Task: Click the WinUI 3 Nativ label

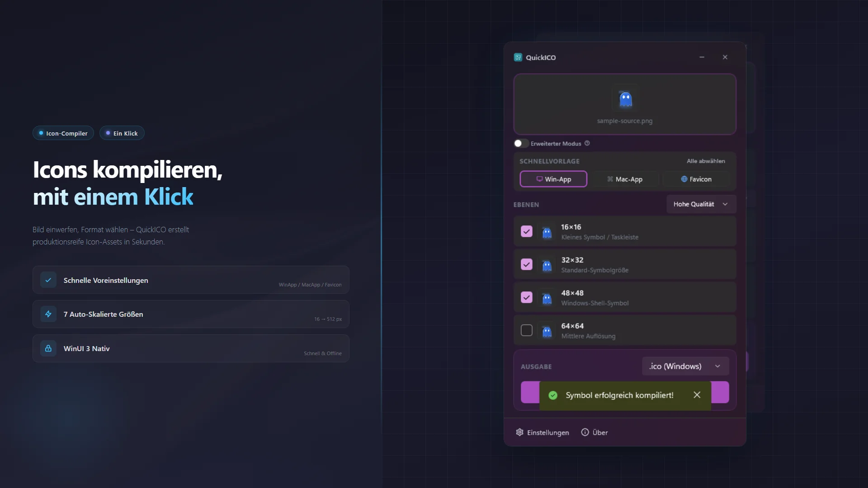Action: (x=87, y=348)
